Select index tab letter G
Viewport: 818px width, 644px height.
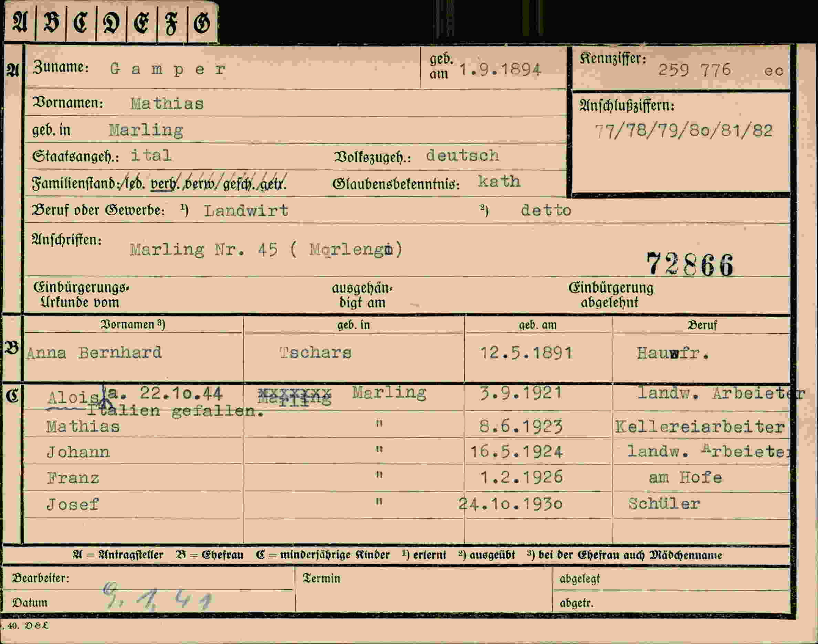pyautogui.click(x=202, y=23)
